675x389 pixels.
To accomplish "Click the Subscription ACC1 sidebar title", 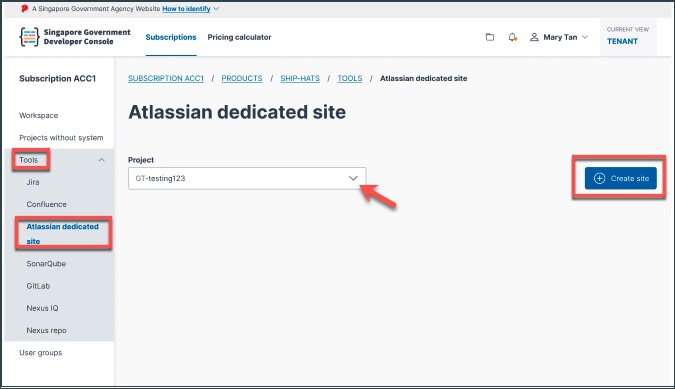I will click(57, 79).
